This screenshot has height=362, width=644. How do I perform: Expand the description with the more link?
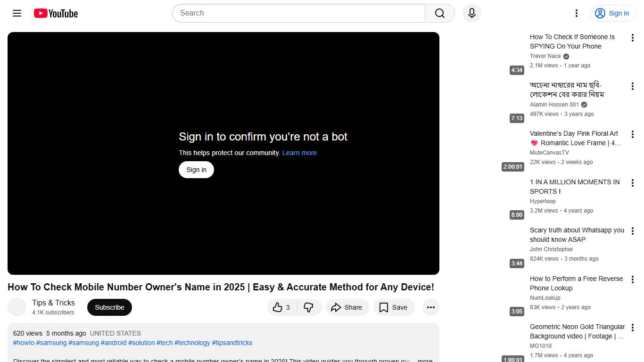(424, 360)
